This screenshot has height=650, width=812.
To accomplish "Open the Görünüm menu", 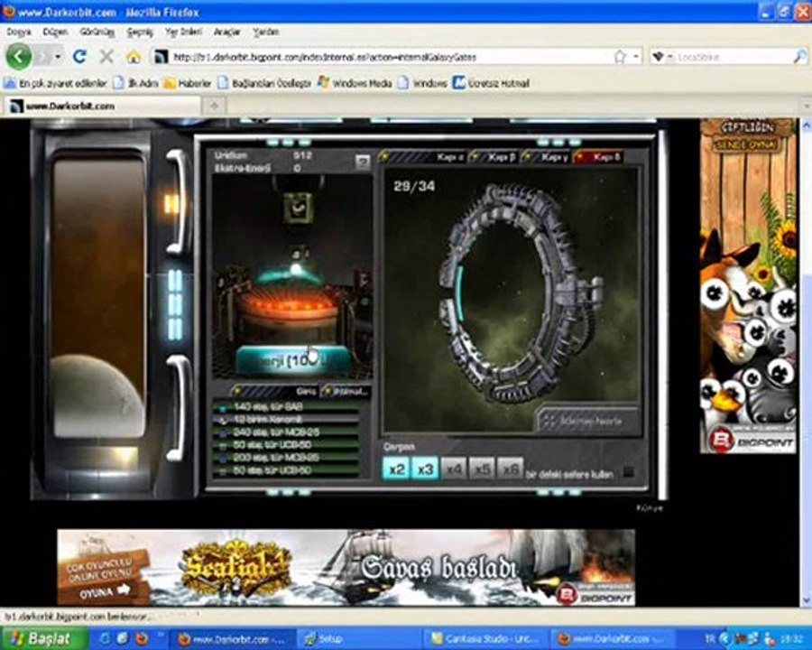I will [97, 32].
